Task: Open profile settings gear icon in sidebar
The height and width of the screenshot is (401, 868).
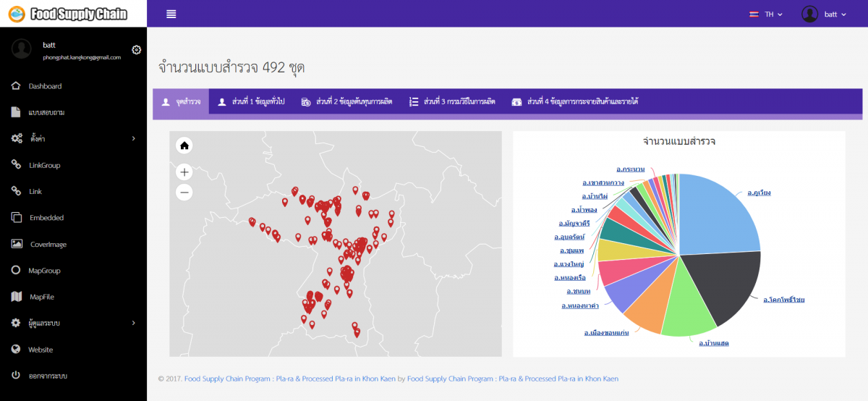Action: (136, 49)
